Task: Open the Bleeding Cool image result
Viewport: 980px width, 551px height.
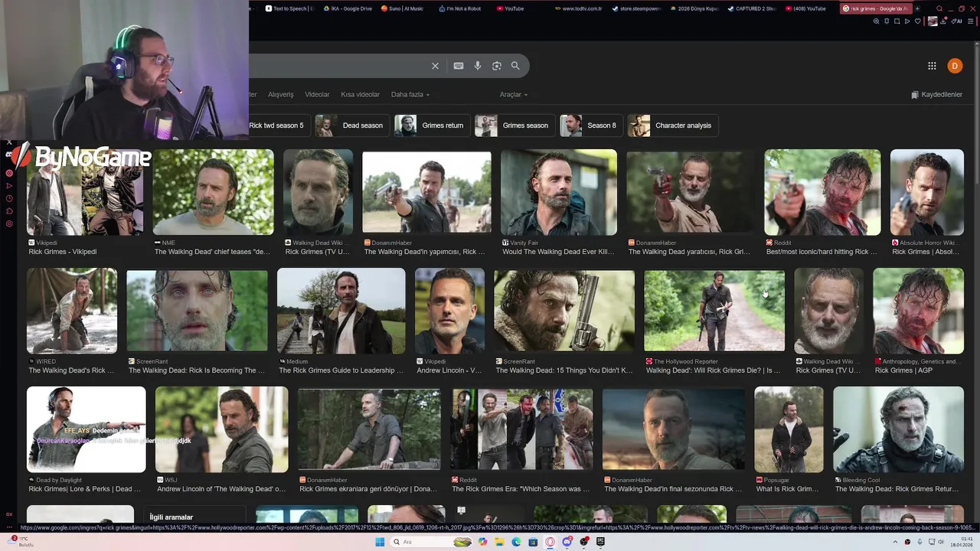Action: (x=898, y=429)
